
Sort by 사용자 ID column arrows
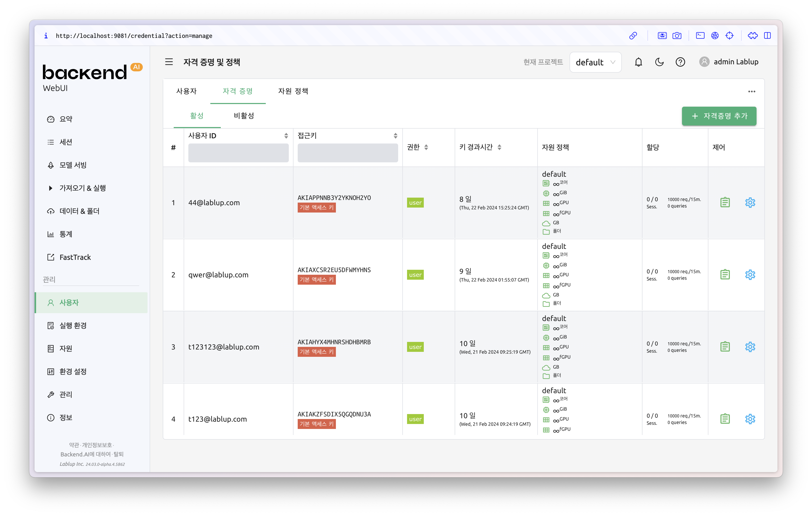point(286,135)
